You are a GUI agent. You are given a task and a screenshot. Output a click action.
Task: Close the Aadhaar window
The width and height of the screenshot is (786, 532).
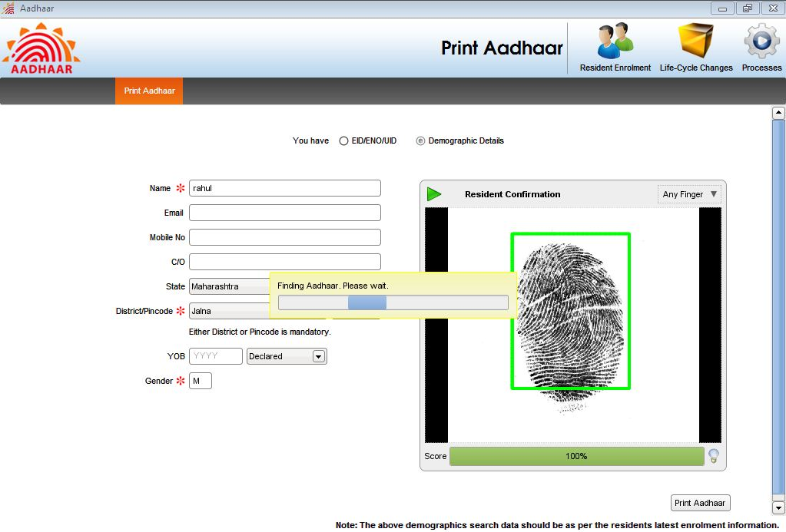(x=773, y=8)
